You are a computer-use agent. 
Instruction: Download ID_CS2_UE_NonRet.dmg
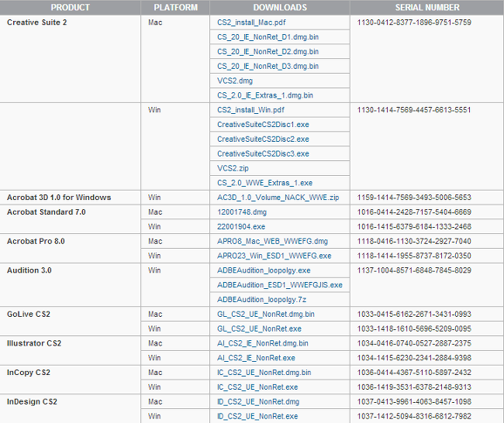click(258, 402)
